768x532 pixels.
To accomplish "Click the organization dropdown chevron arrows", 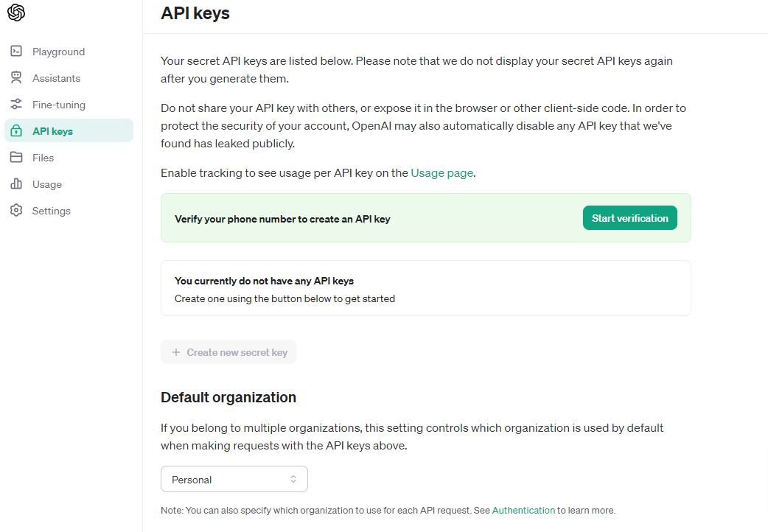I will pyautogui.click(x=293, y=480).
